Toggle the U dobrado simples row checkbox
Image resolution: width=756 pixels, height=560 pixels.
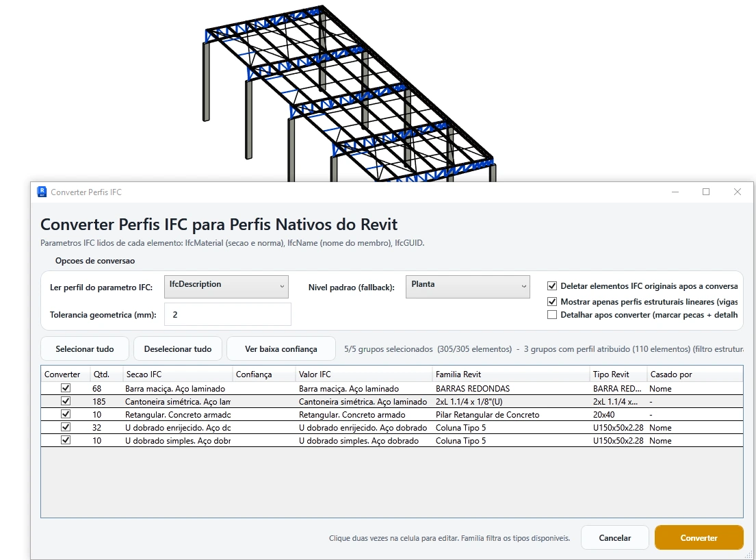[x=66, y=440]
